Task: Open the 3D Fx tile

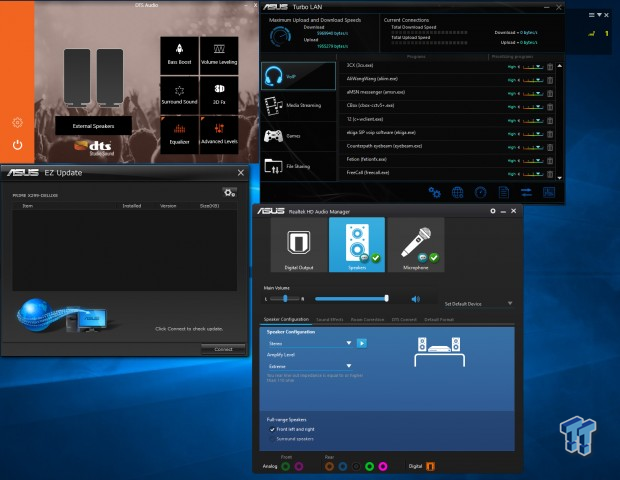Action: (219, 95)
